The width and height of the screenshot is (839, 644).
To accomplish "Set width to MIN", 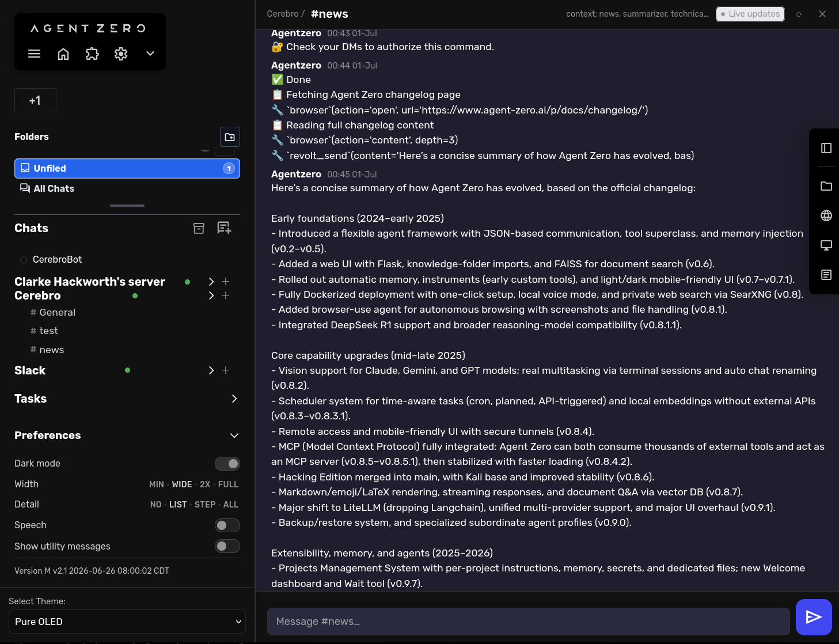I will click(x=157, y=484).
